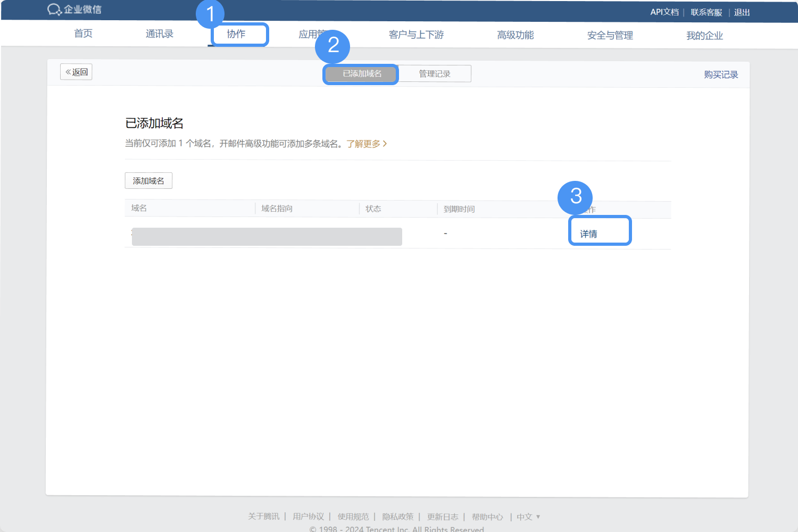Switch to 我的企业 tab
798x532 pixels.
pos(704,36)
